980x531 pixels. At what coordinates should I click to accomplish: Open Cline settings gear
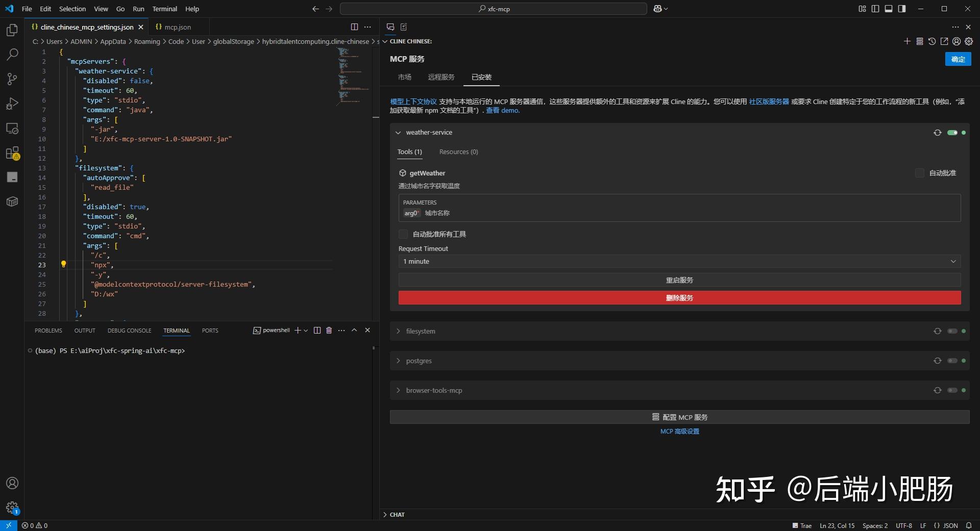pos(969,41)
